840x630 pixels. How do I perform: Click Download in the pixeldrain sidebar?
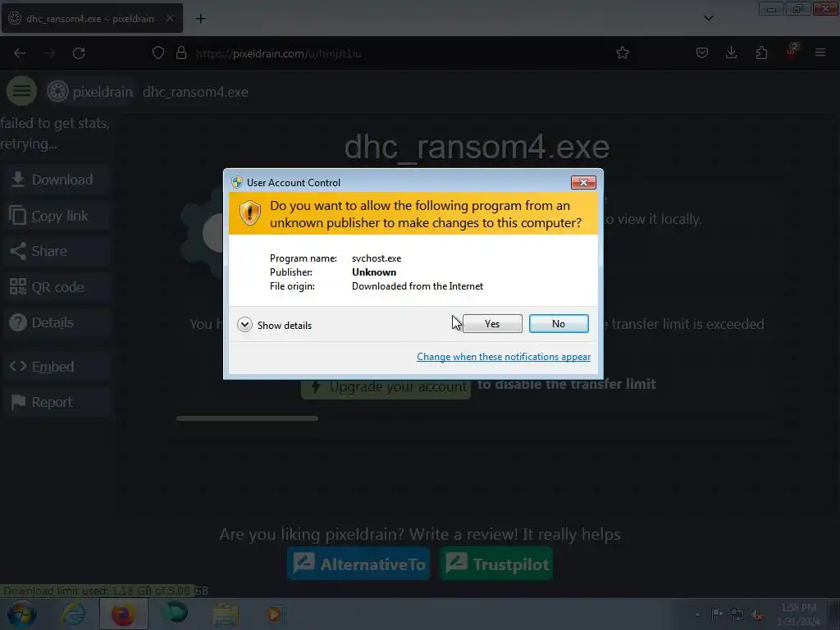pos(57,180)
